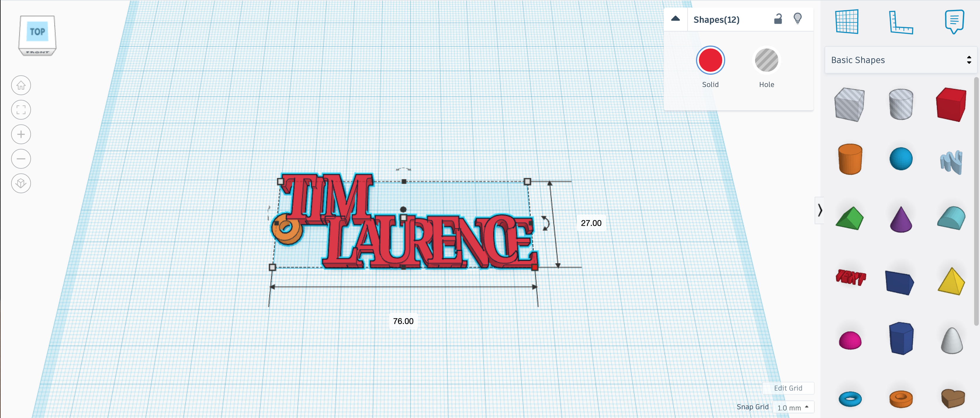Zoom out with the minus icon

21,159
